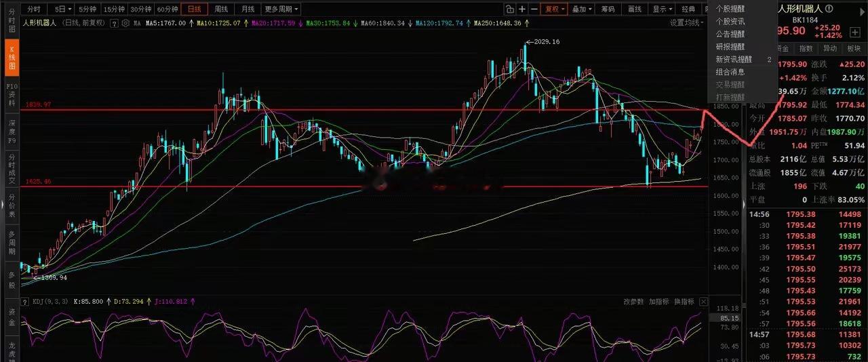
Task: Click 换指标 to change indicator
Action: coord(684,302)
